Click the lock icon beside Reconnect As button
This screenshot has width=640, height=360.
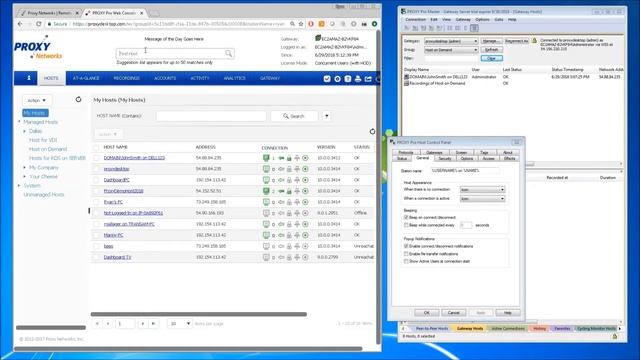[534, 41]
